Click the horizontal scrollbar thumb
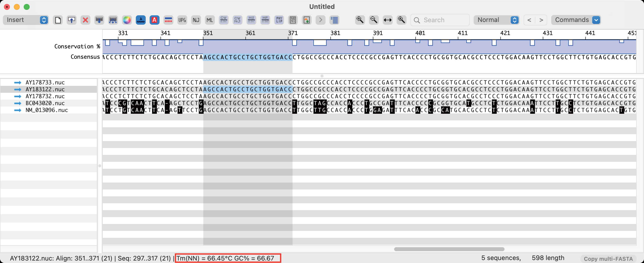Image resolution: width=644 pixels, height=263 pixels. click(449, 249)
